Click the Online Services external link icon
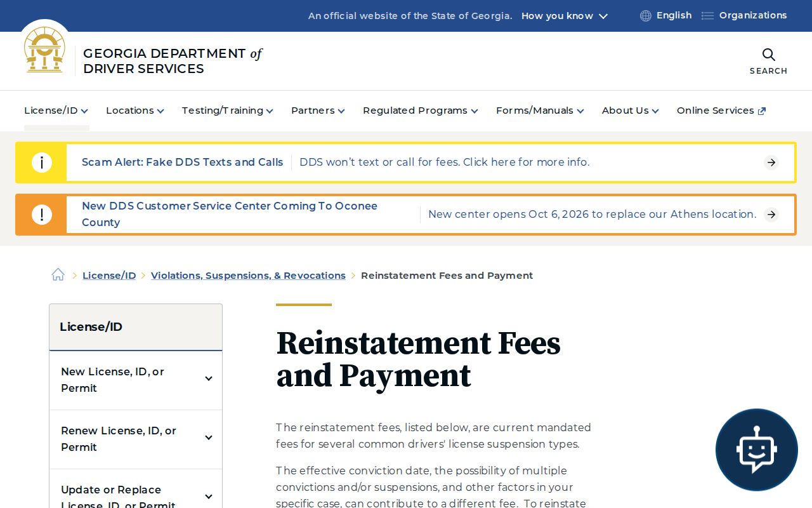The height and width of the screenshot is (508, 812). (x=762, y=111)
